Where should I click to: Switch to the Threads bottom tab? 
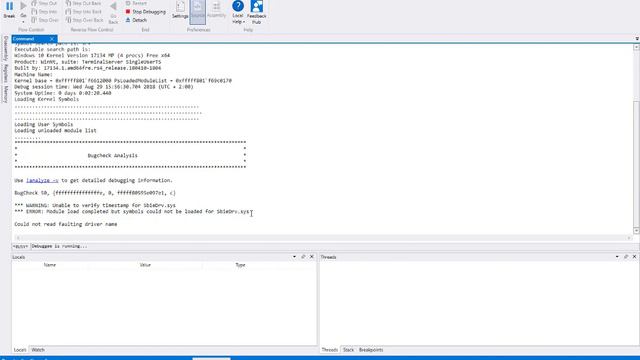(329, 350)
